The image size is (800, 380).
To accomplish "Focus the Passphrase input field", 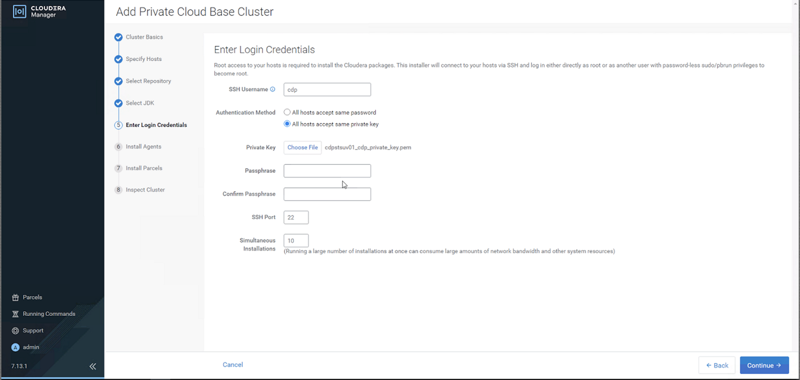I will tap(327, 171).
